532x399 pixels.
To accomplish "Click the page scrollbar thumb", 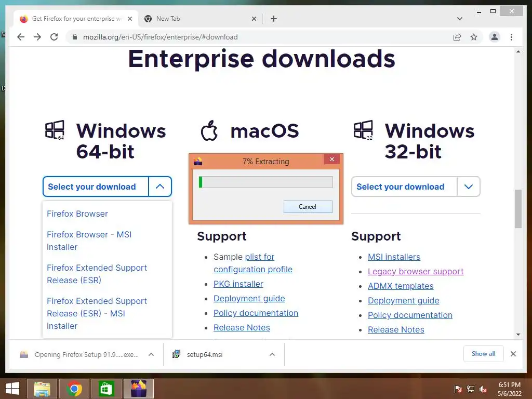I will (518, 209).
